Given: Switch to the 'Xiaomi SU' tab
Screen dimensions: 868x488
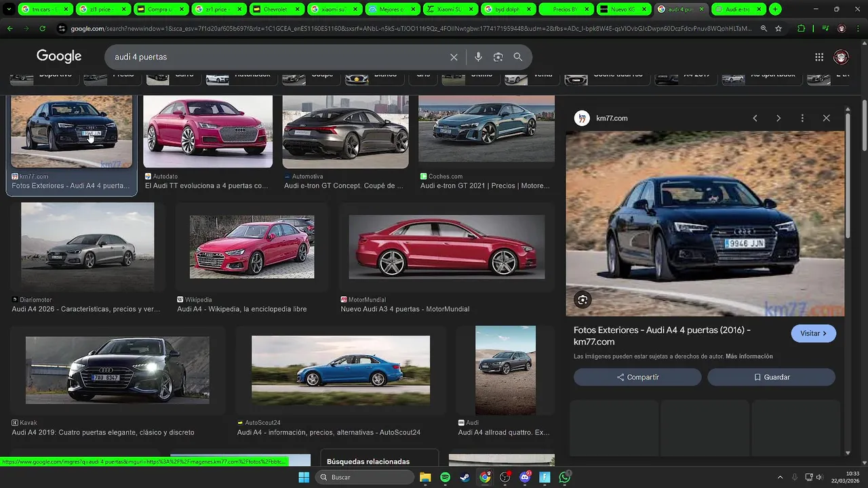Looking at the screenshot, I should click(x=450, y=9).
